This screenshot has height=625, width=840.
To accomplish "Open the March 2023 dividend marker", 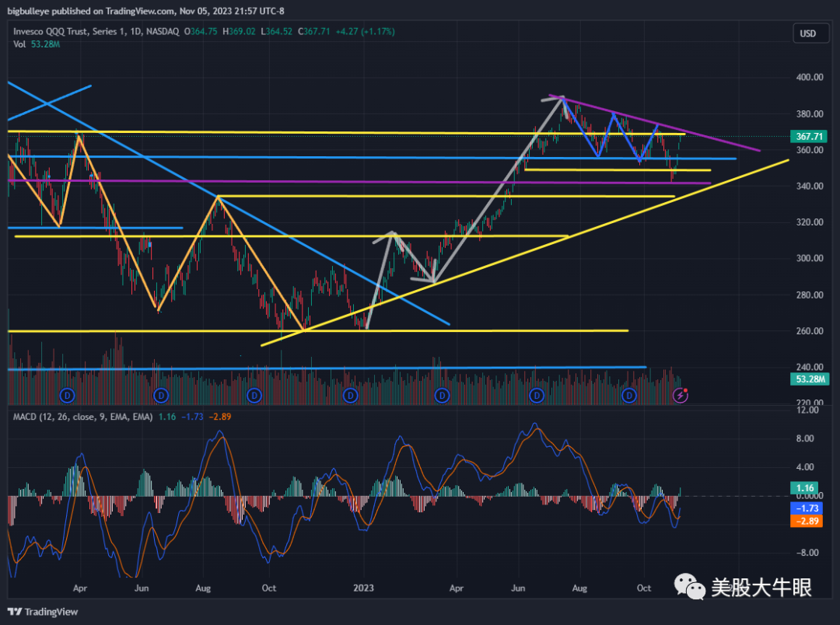I will click(x=442, y=396).
